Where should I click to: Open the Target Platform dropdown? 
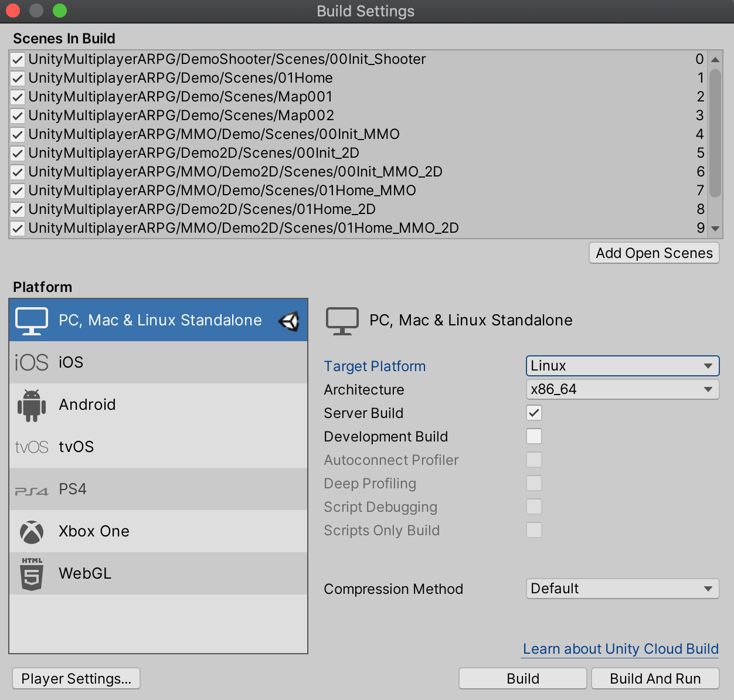622,366
